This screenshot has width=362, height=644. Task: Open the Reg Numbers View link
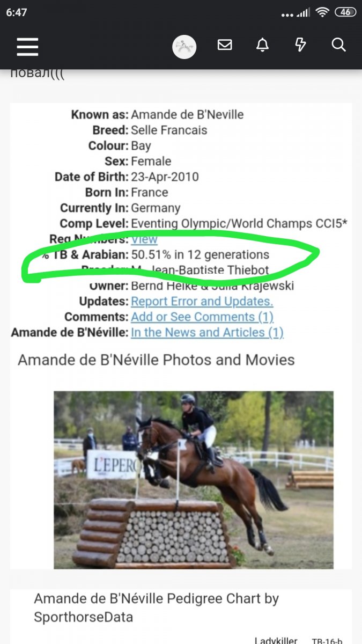tap(144, 239)
